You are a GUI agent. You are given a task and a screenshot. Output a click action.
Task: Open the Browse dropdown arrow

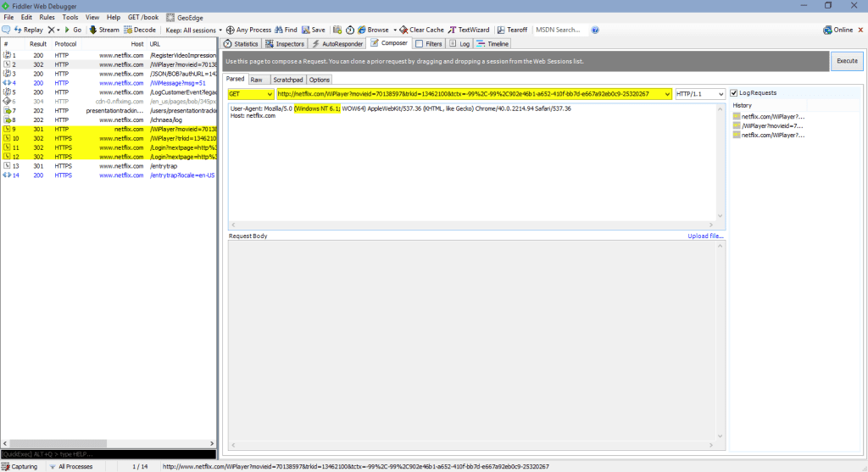(x=395, y=30)
